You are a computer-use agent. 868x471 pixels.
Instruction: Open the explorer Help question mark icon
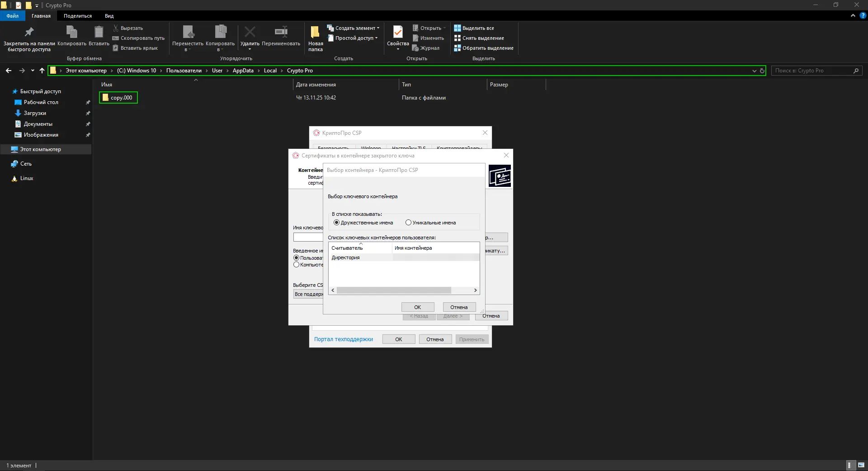tap(863, 15)
